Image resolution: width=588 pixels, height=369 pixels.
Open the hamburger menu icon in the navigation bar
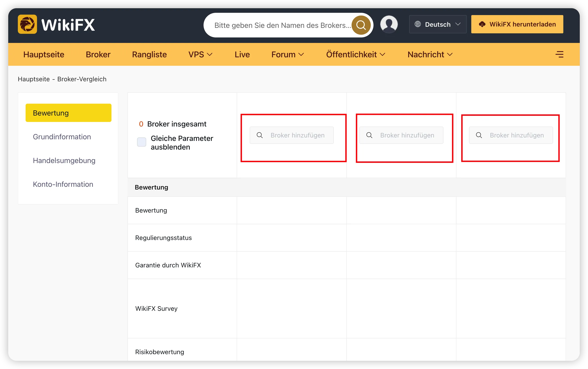tap(559, 54)
